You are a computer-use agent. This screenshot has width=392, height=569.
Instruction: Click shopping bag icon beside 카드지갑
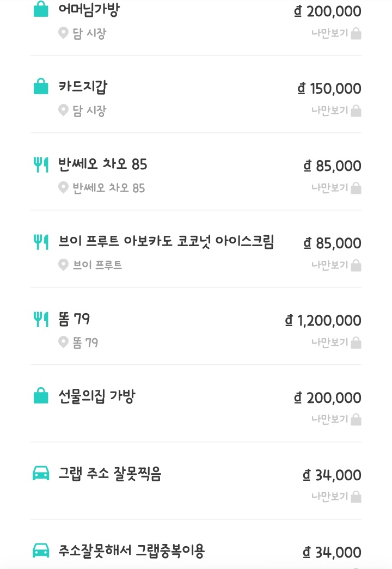41,87
